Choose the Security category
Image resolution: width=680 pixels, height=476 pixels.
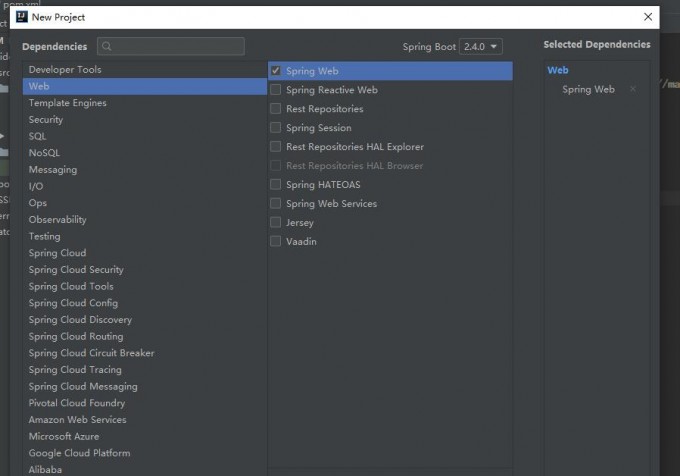(145, 120)
